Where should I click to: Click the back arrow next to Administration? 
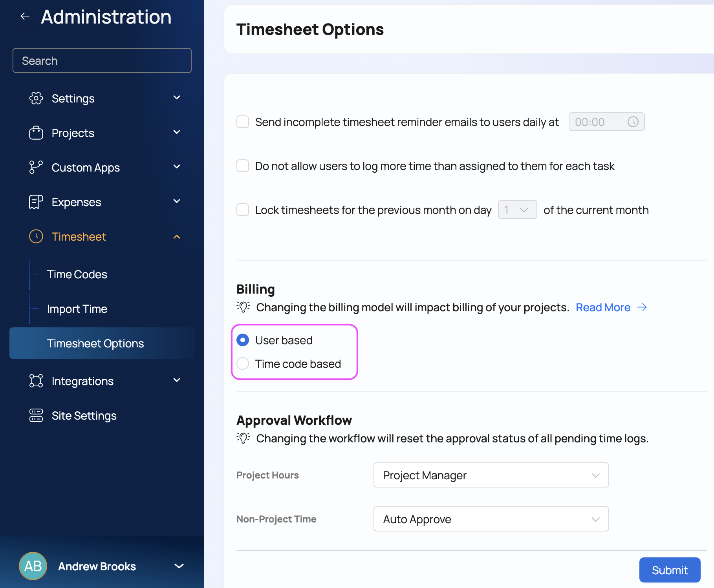[x=25, y=16]
